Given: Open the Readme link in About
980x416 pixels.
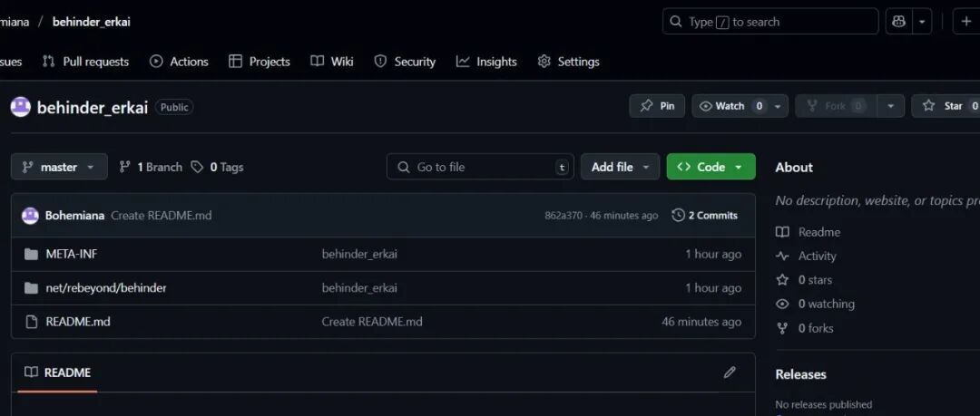Looking at the screenshot, I should pyautogui.click(x=808, y=232).
